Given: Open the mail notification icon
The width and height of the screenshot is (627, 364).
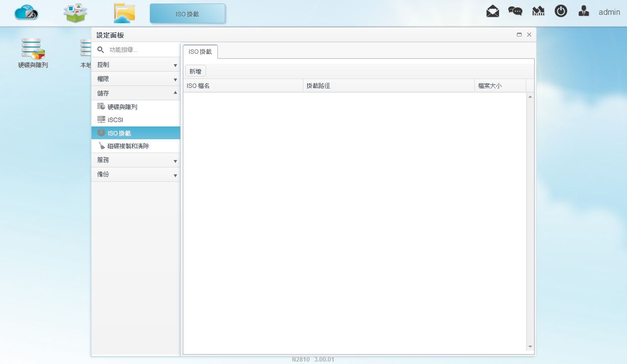Looking at the screenshot, I should click(x=493, y=11).
